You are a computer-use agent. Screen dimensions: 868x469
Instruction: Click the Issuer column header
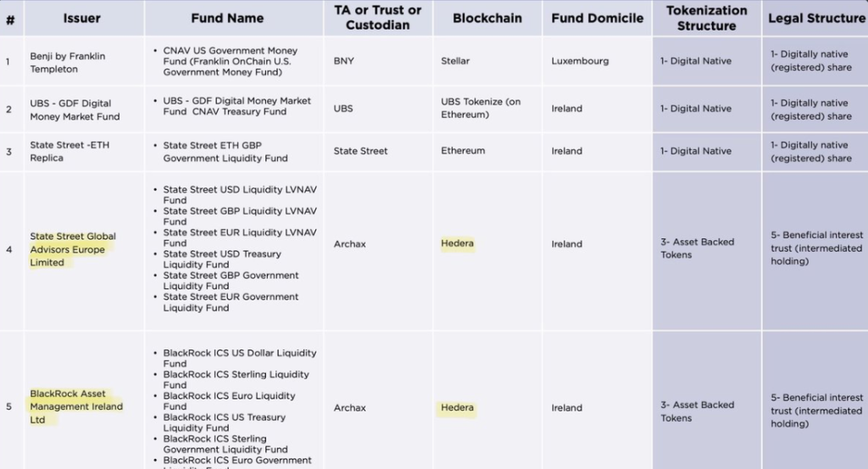coord(82,18)
